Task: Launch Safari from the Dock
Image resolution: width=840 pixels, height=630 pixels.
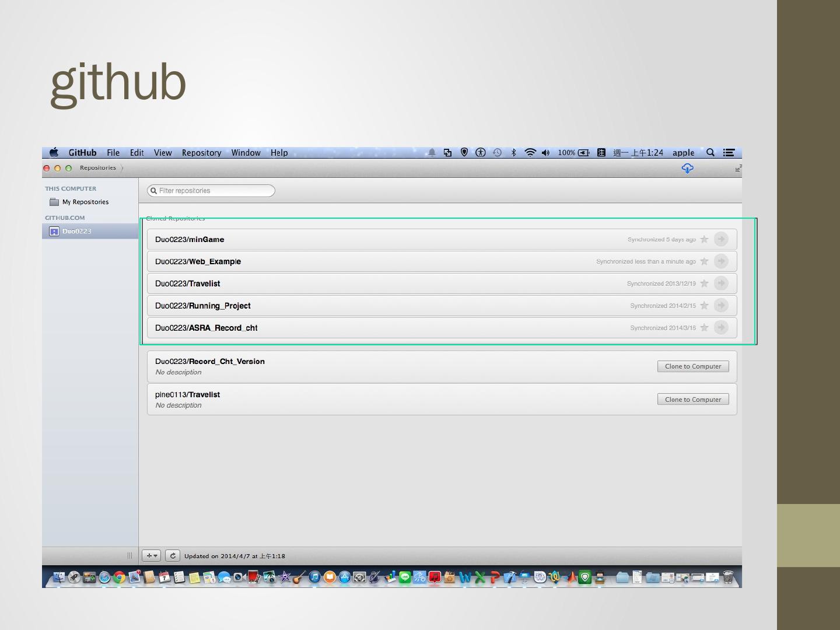Action: tap(104, 577)
